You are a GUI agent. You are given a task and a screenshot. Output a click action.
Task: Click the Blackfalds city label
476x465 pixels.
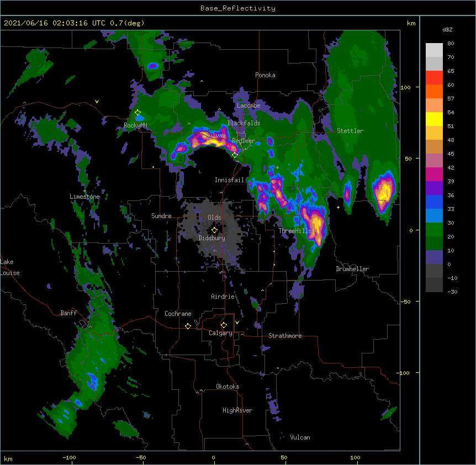pos(244,123)
